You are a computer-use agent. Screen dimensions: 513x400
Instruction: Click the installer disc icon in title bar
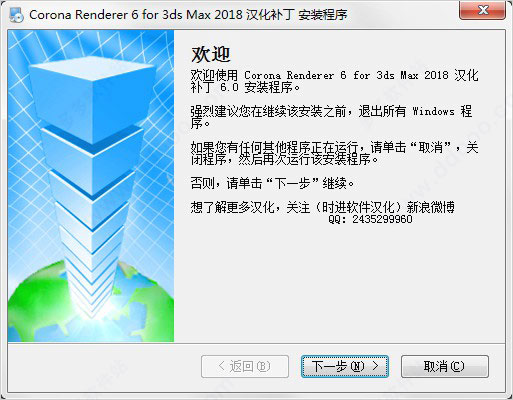click(16, 15)
